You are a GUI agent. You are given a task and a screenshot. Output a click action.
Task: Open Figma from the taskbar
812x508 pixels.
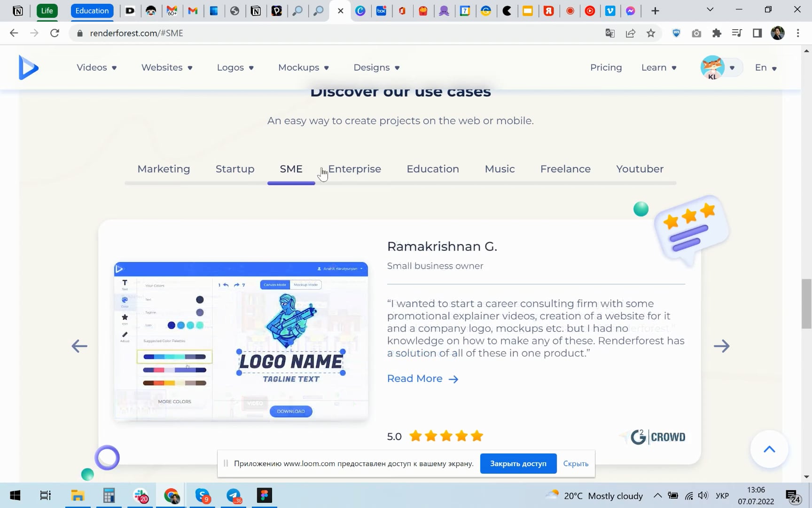point(265,495)
